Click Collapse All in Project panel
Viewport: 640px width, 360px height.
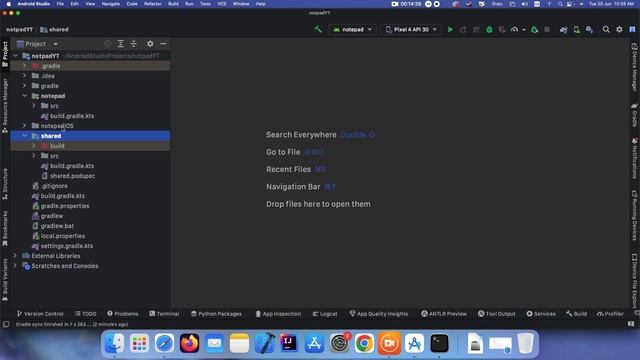pos(133,44)
